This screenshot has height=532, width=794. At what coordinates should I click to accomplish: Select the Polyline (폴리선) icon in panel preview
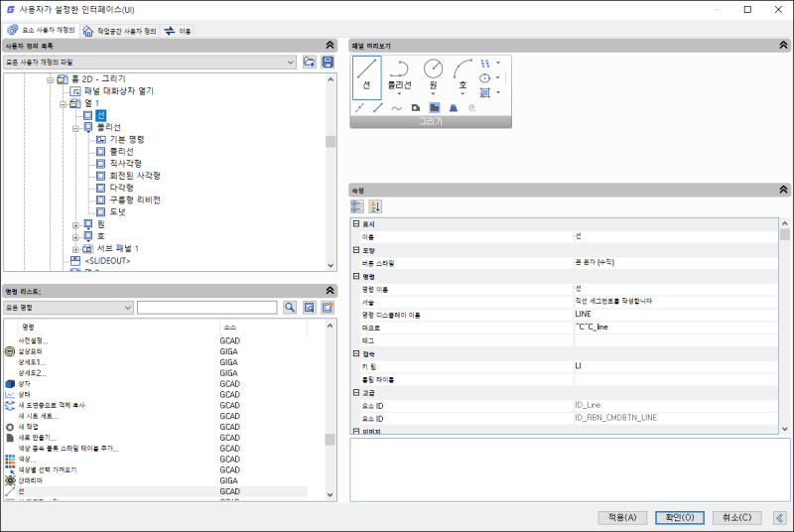[x=400, y=69]
